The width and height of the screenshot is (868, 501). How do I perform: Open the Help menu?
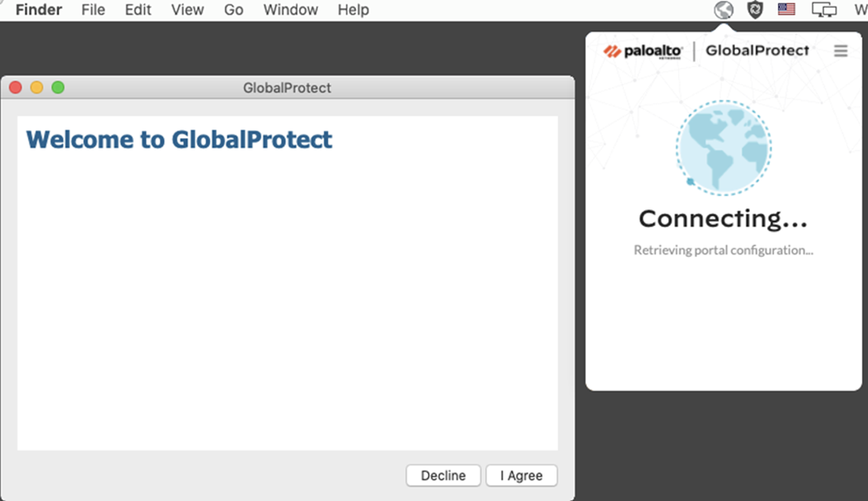[353, 10]
